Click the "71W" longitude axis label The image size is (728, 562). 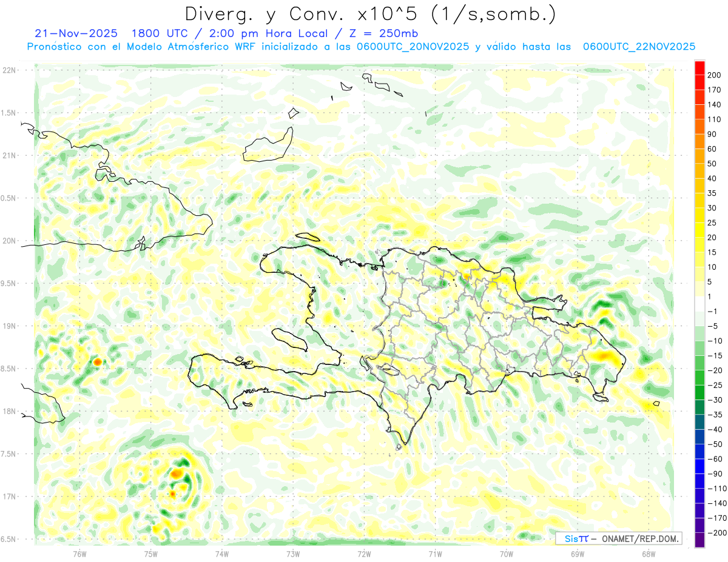(435, 554)
